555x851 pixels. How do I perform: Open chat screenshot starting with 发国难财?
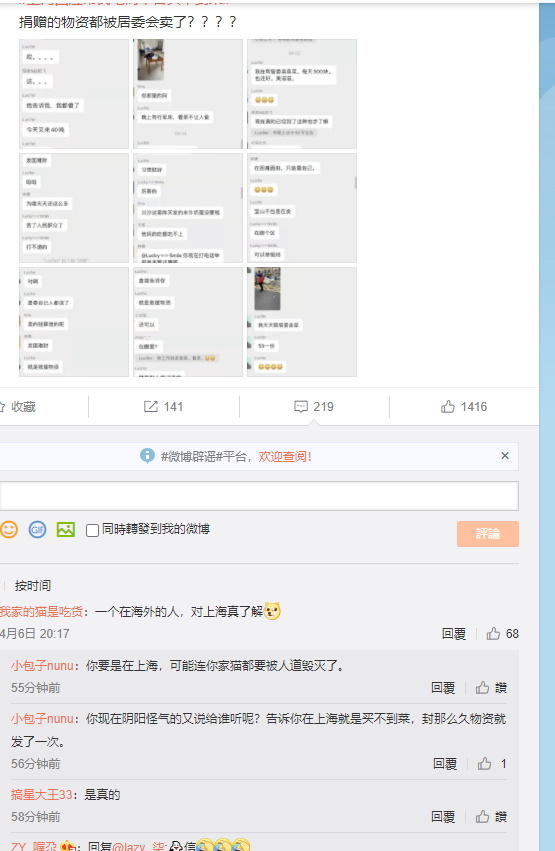[74, 208]
